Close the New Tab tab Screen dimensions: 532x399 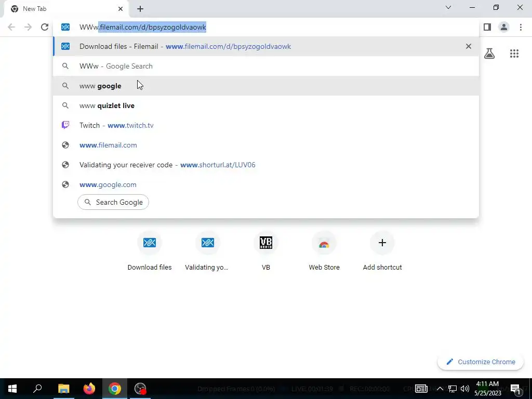pos(121,9)
